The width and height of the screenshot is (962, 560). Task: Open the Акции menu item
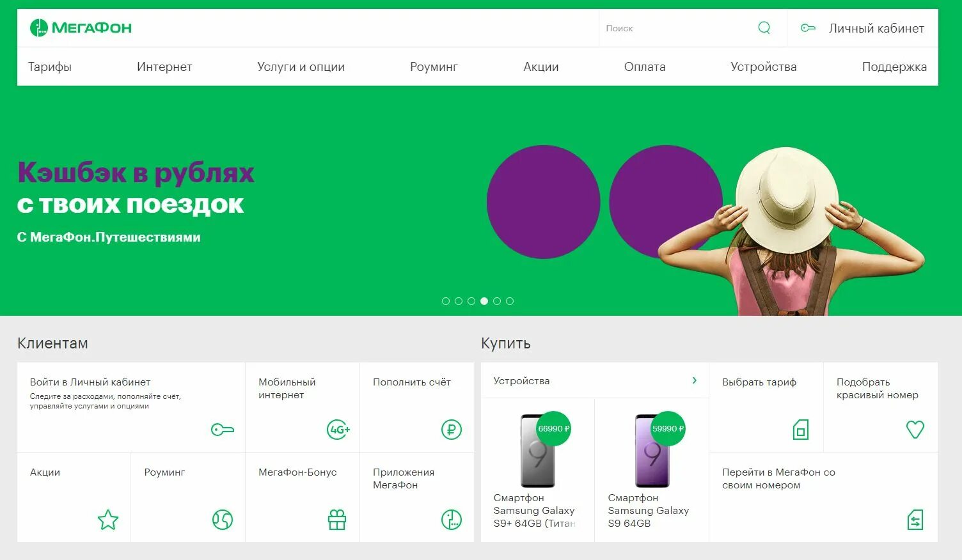click(x=541, y=66)
